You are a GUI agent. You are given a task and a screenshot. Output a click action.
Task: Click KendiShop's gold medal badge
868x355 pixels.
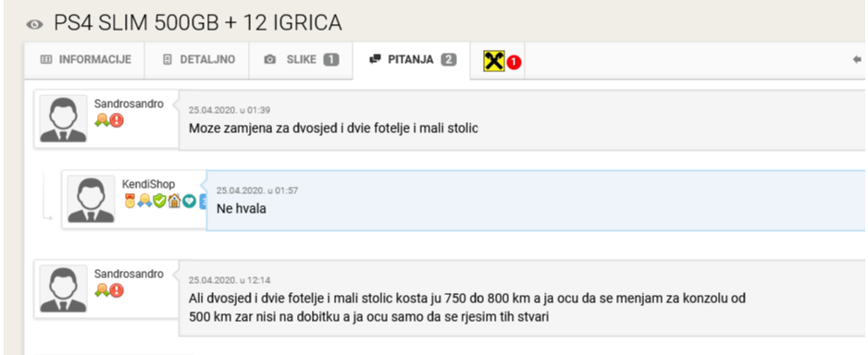(x=130, y=202)
